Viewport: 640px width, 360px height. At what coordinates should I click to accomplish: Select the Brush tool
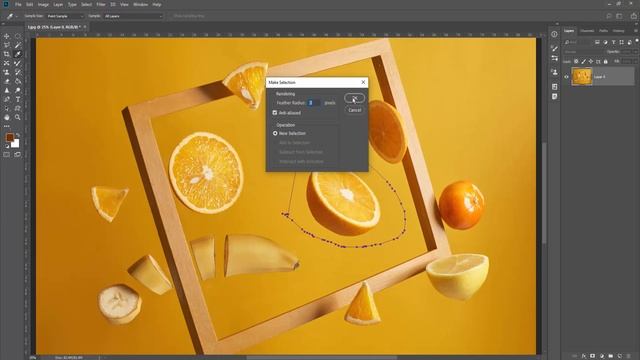point(18,63)
